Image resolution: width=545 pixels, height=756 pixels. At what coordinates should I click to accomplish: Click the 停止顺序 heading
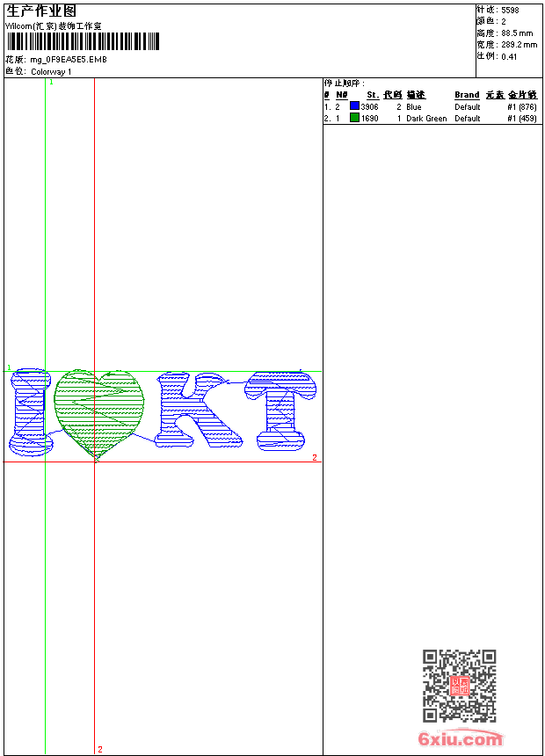345,84
